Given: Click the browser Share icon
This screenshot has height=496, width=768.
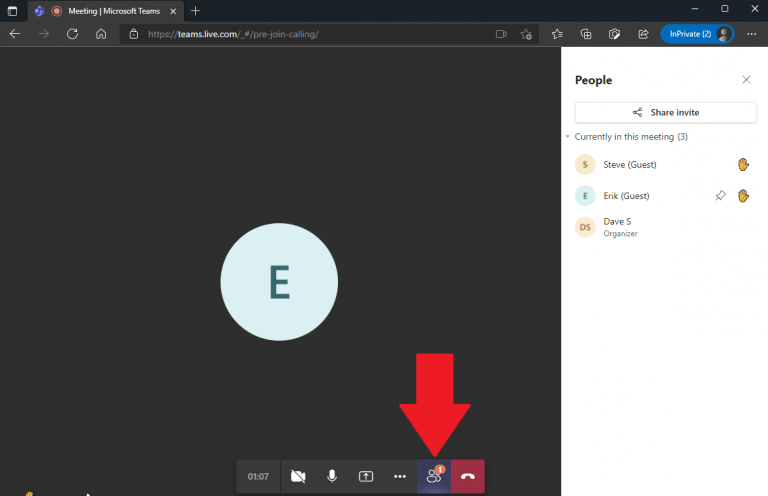Looking at the screenshot, I should (x=643, y=34).
